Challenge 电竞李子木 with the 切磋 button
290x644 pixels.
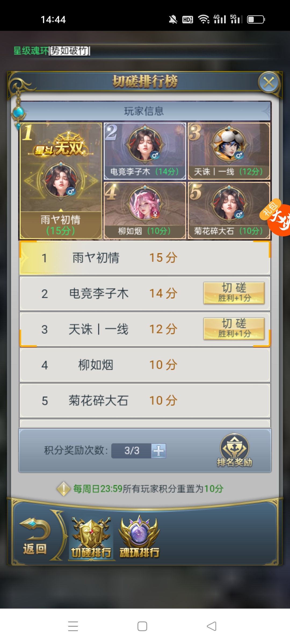tap(234, 293)
